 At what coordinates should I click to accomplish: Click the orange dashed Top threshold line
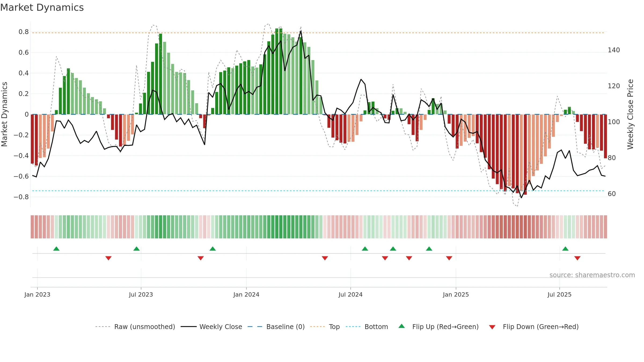(x=318, y=33)
